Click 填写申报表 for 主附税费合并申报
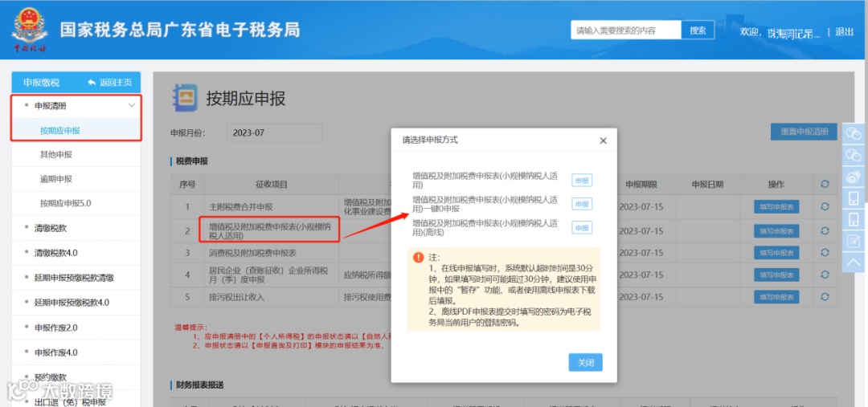868x407 pixels. click(776, 207)
